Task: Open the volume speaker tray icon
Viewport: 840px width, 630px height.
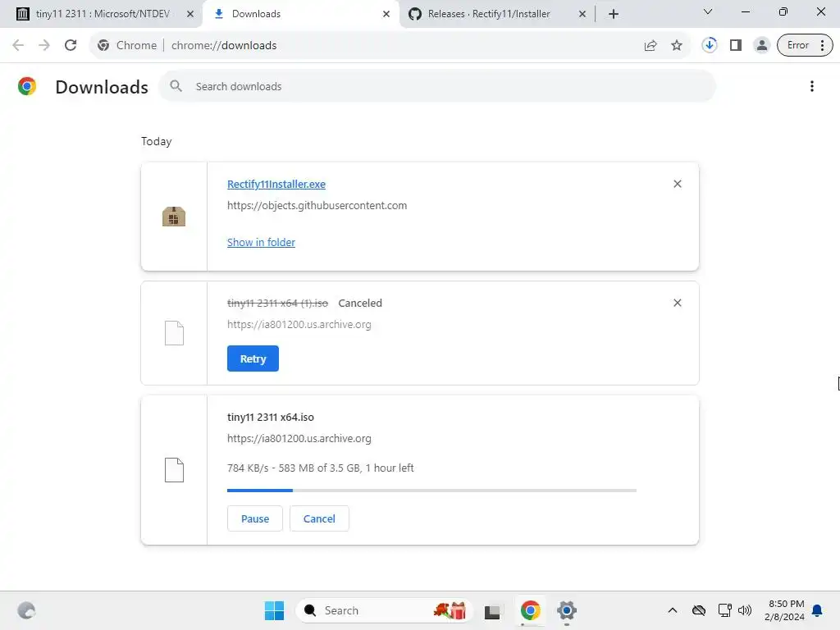Action: (x=745, y=610)
